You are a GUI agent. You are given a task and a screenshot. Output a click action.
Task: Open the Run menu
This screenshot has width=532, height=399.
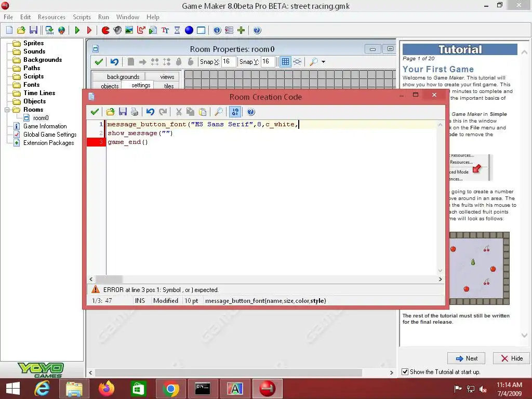click(103, 17)
